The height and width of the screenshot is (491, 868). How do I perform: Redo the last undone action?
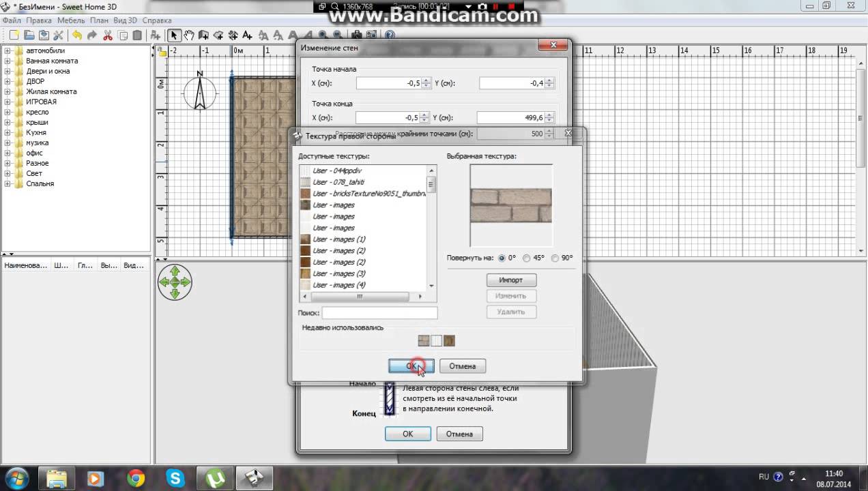(x=92, y=35)
